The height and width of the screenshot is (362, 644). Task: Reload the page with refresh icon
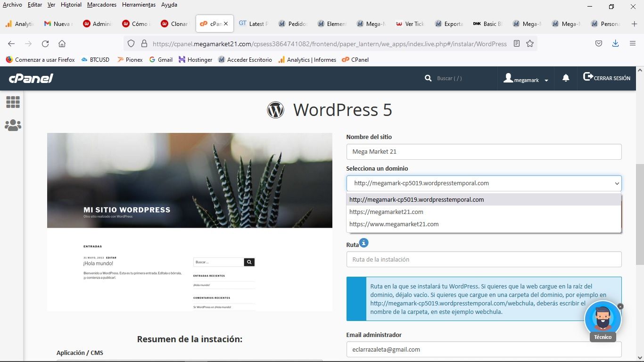[45, 43]
